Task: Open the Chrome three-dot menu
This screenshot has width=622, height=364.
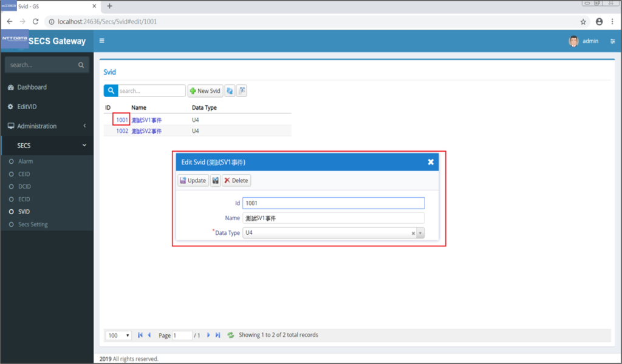Action: tap(613, 22)
